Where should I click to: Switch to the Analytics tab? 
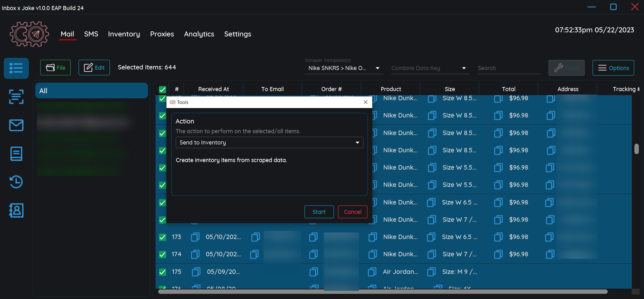[199, 34]
